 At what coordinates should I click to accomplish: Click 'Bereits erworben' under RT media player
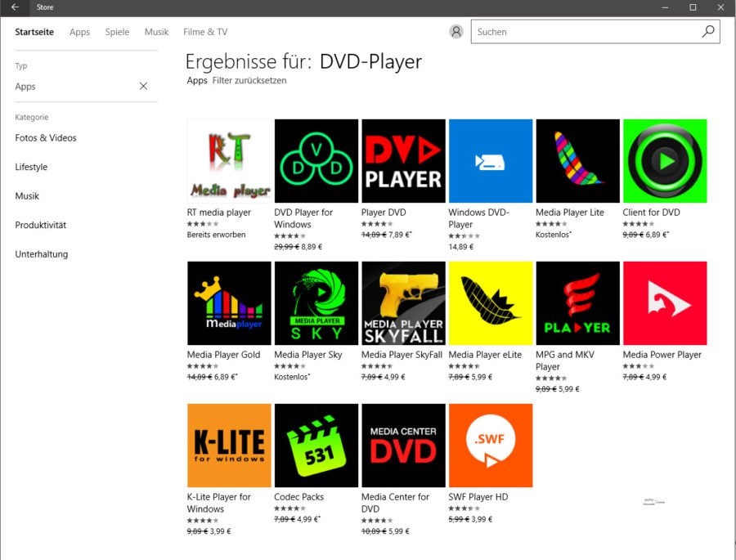[x=216, y=235]
